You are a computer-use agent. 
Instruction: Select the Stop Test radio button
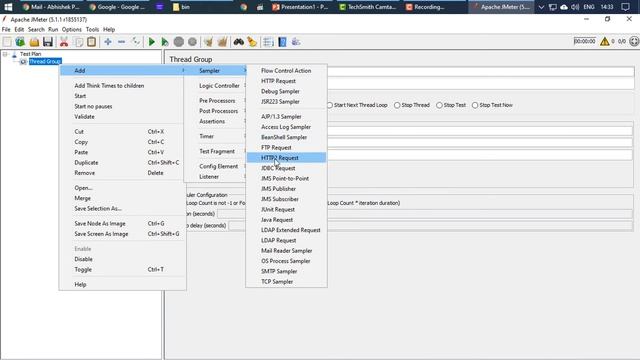coord(439,105)
